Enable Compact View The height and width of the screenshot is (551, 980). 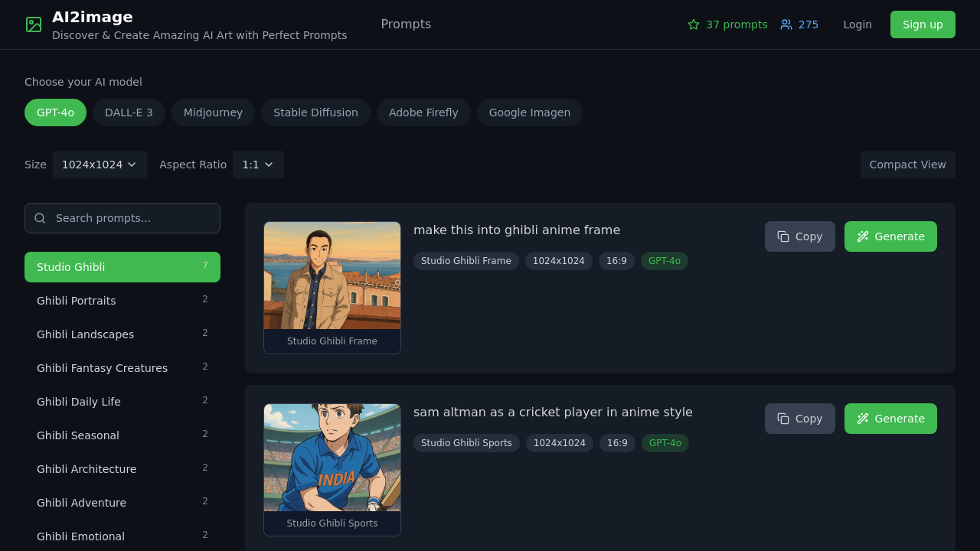point(907,164)
